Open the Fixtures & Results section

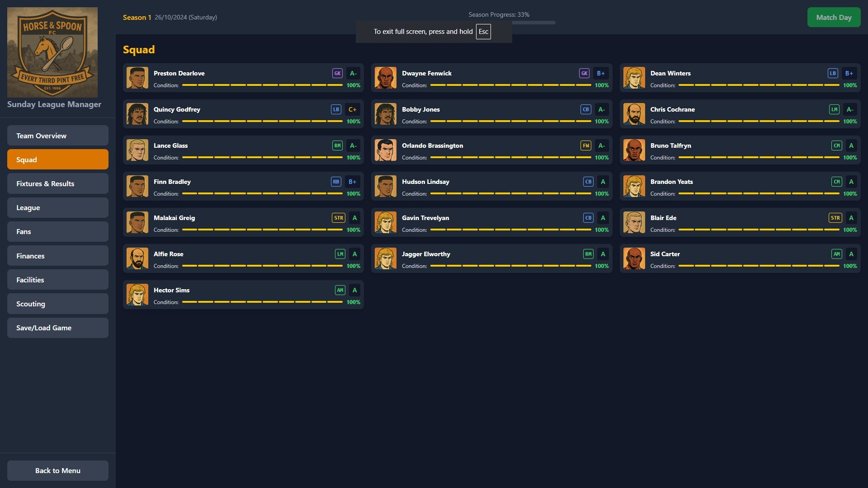click(57, 183)
